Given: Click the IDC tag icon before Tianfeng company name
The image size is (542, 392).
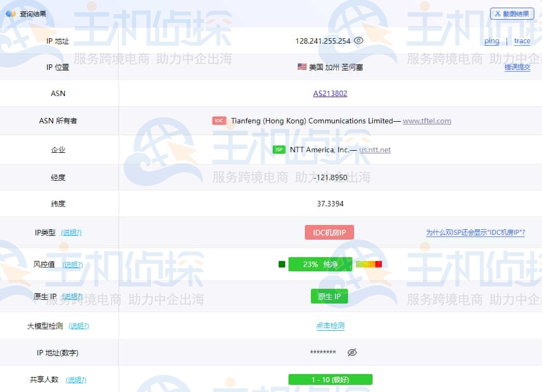Looking at the screenshot, I should [x=219, y=121].
